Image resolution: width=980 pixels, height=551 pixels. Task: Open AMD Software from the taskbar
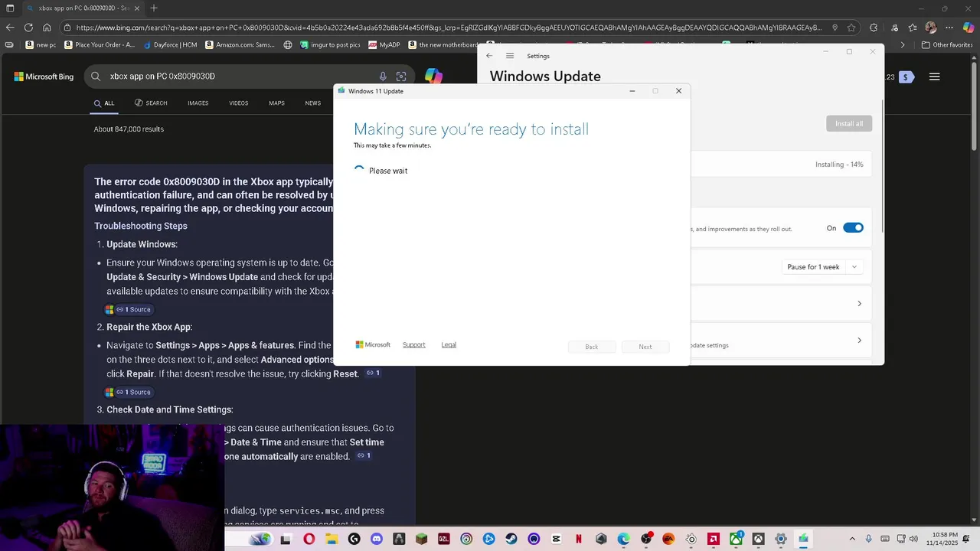[x=714, y=539]
